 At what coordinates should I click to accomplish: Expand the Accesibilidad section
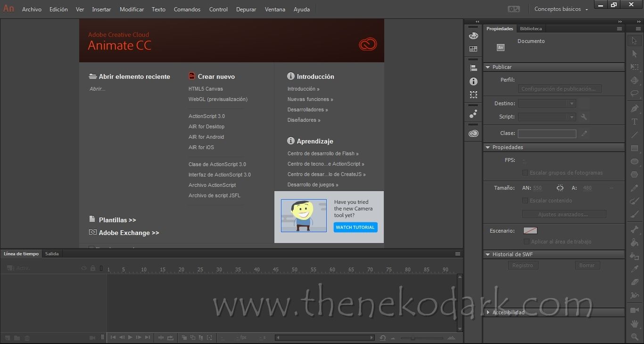(x=488, y=312)
